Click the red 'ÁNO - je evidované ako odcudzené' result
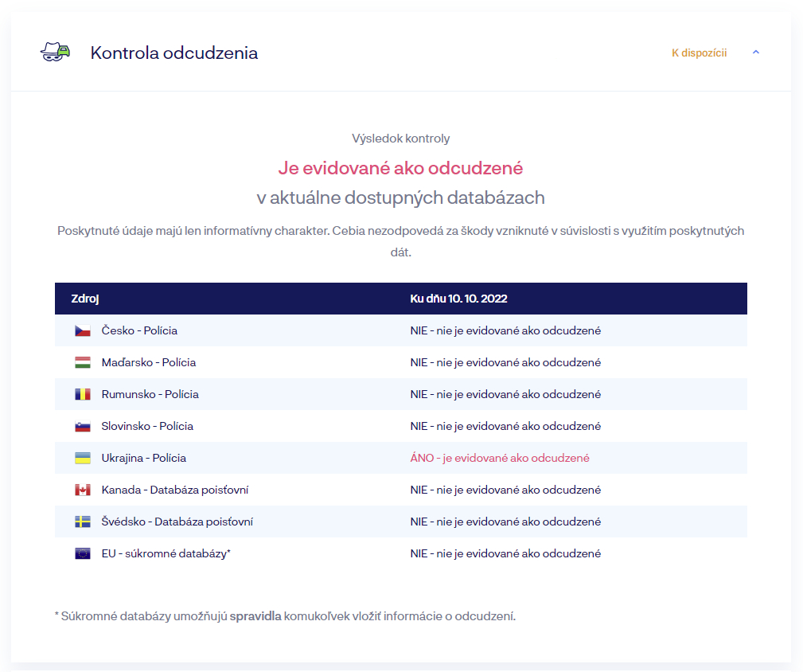This screenshot has width=803, height=672. [x=500, y=458]
